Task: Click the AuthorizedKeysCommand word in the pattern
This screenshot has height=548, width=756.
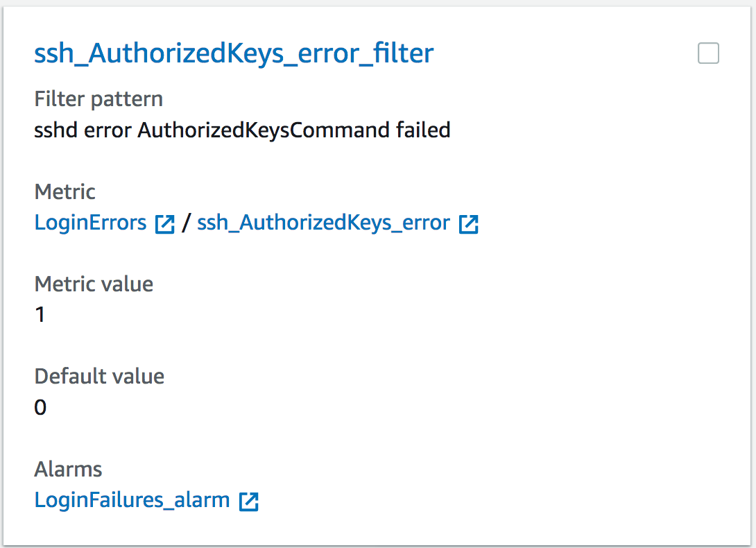Action: tap(264, 130)
